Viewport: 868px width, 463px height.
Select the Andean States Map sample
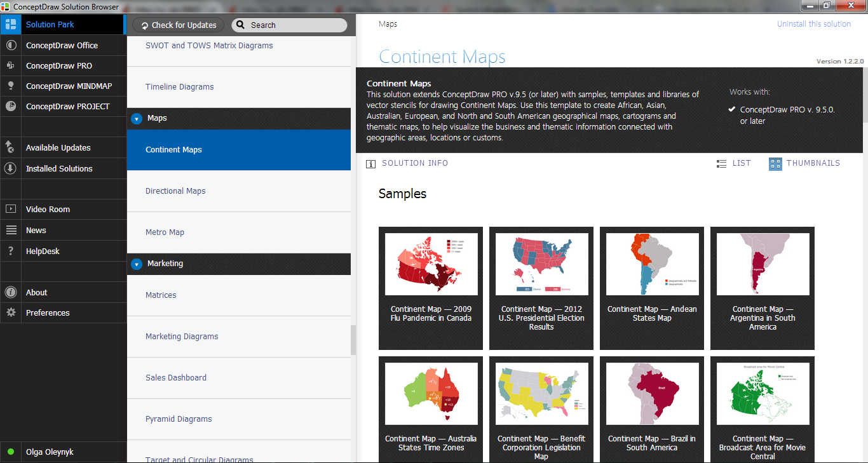652,288
